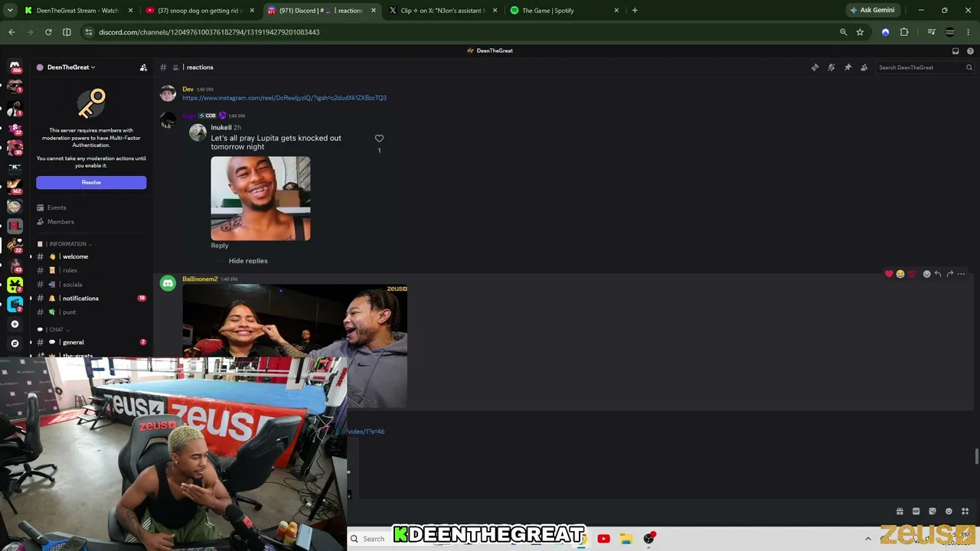Open site information icon in address bar
Viewport: 980px width, 551px height.
click(x=89, y=32)
